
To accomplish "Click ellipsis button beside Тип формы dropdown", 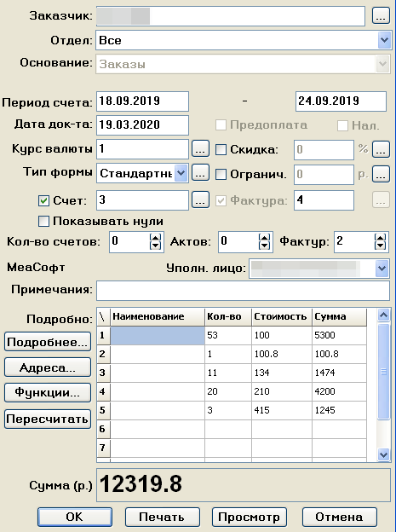I will coord(200,173).
